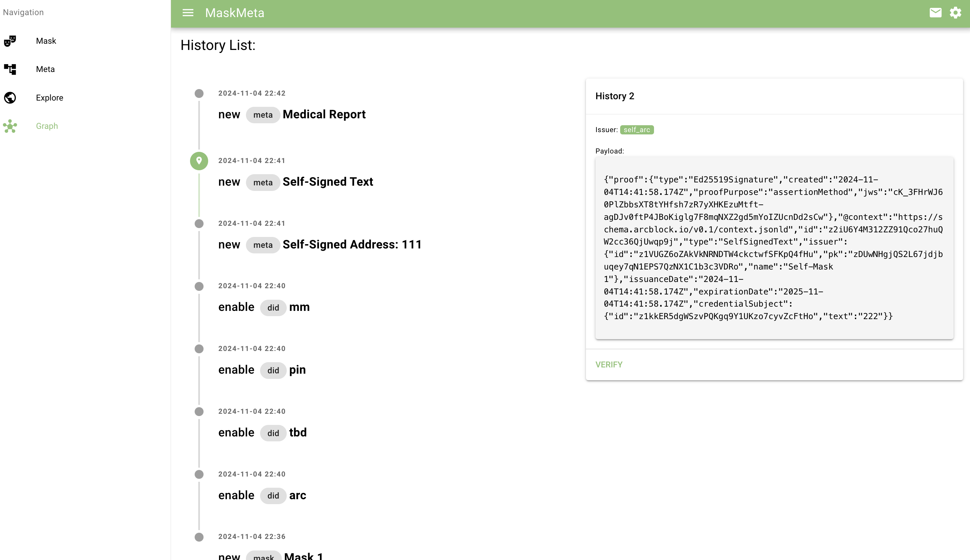Open the Explore navigation item

click(x=49, y=98)
